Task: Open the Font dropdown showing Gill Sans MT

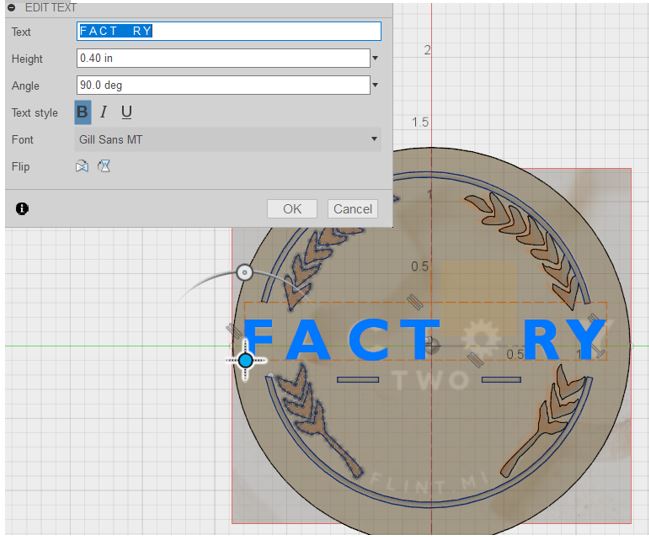Action: (x=228, y=140)
